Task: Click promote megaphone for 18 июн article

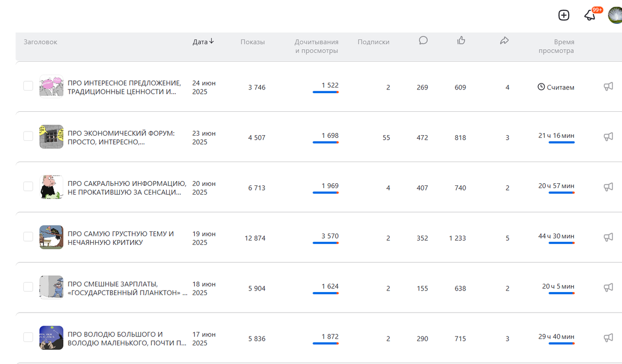Action: [x=609, y=287]
